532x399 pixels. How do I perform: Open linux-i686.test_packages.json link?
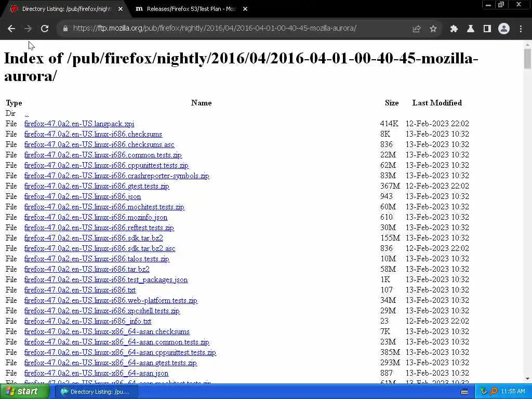(x=106, y=280)
